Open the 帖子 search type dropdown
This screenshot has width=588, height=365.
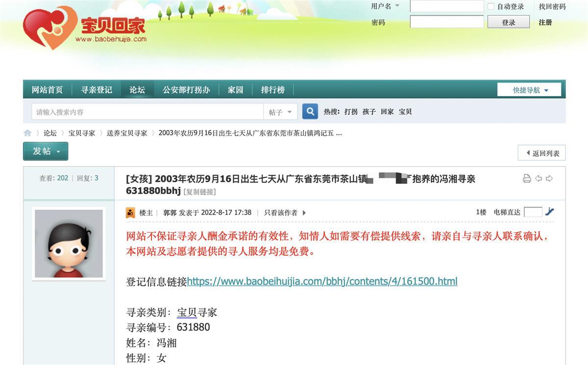280,112
